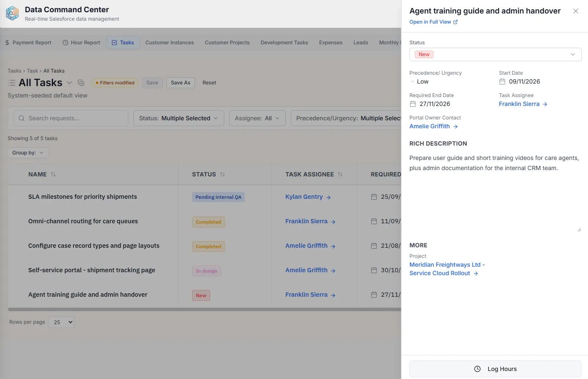The width and height of the screenshot is (588, 379).
Task: Open Franklin Sierra link on Omni-channel row
Action: [310, 221]
